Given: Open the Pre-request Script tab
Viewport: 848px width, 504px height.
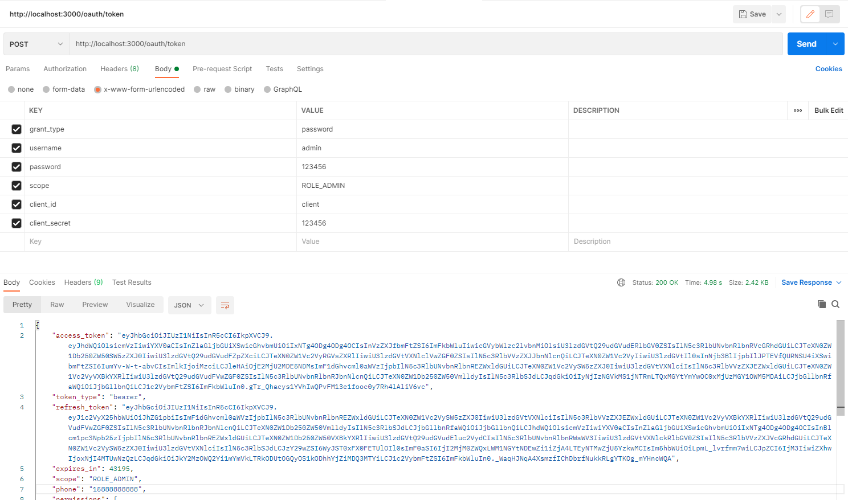Looking at the screenshot, I should (x=222, y=69).
